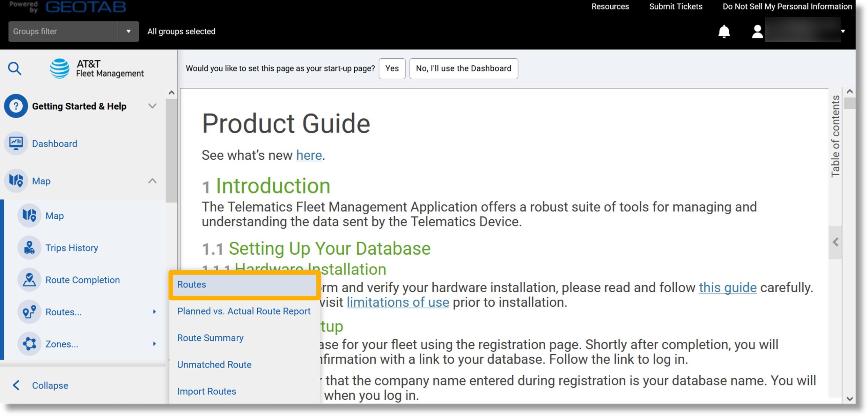Open the Groups filter dropdown arrow
The height and width of the screenshot is (416, 868).
point(128,32)
